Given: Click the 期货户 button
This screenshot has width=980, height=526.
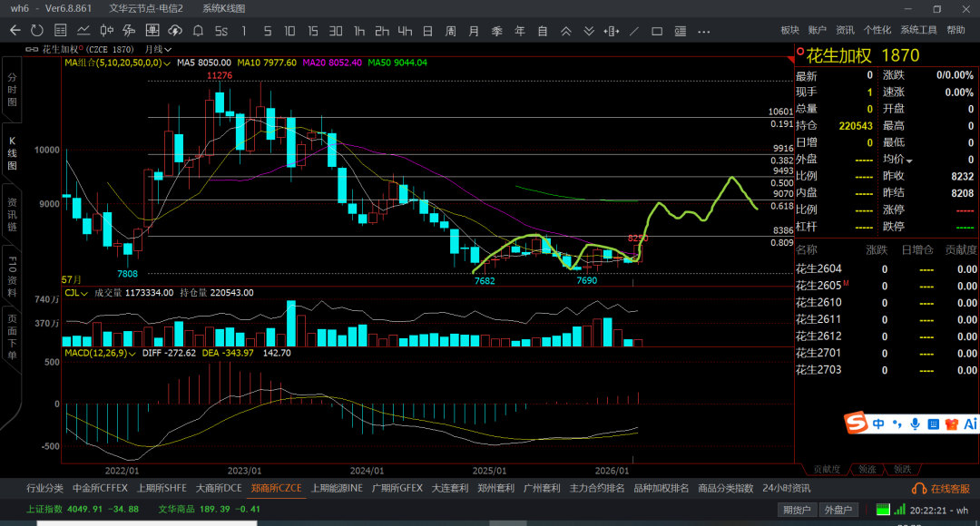Looking at the screenshot, I should pyautogui.click(x=797, y=510).
